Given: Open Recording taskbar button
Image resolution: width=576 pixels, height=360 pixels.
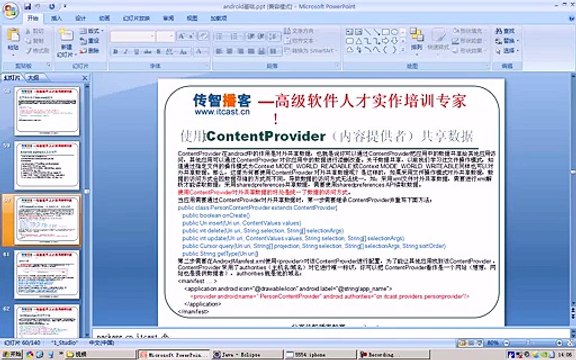Looking at the screenshot, I should [393, 354].
